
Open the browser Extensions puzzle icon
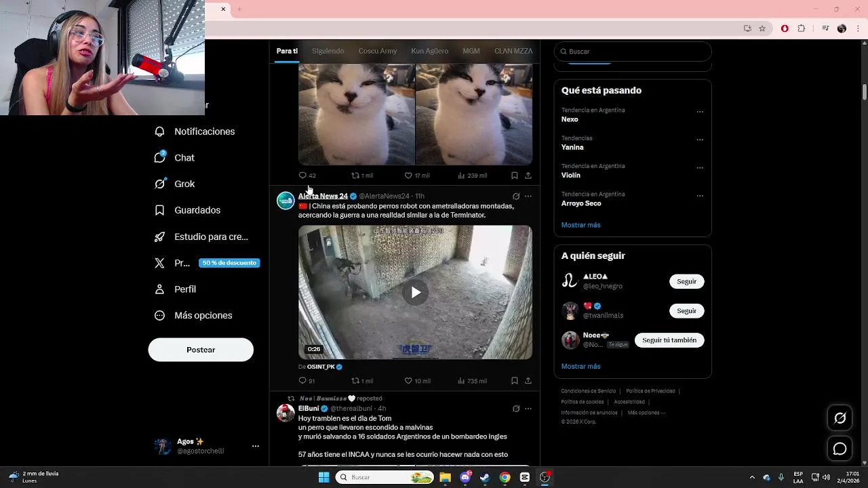pyautogui.click(x=801, y=28)
